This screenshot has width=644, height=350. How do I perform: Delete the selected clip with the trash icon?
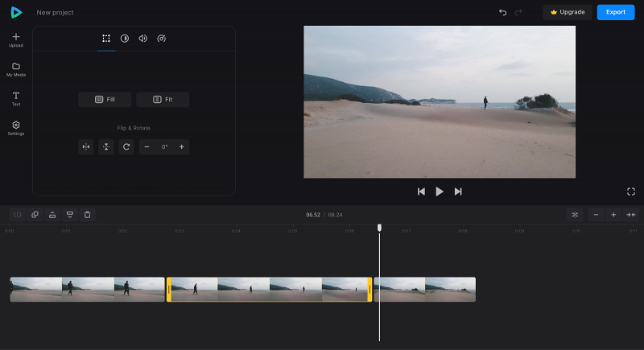(87, 215)
